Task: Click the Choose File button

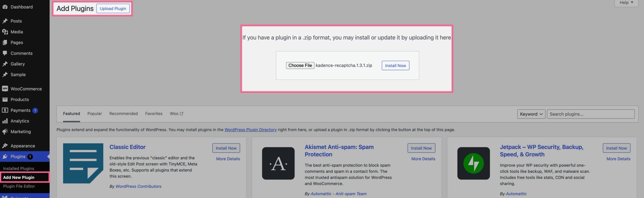Action: (x=300, y=65)
